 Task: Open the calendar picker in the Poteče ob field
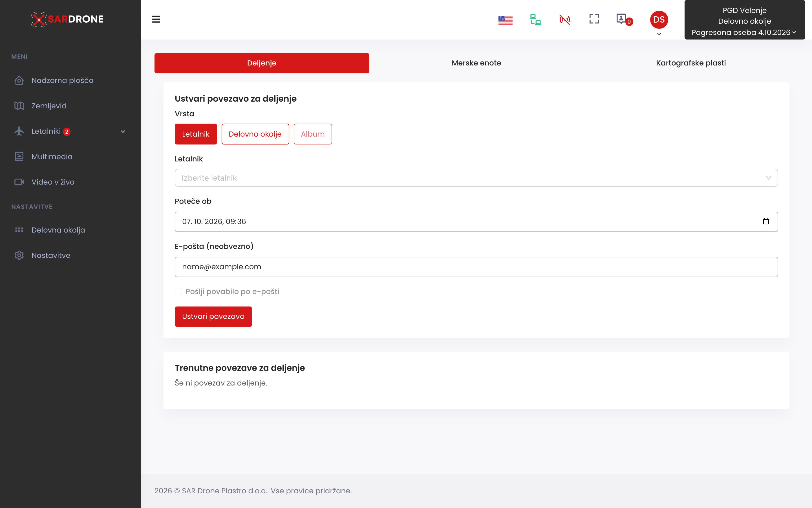tap(766, 222)
